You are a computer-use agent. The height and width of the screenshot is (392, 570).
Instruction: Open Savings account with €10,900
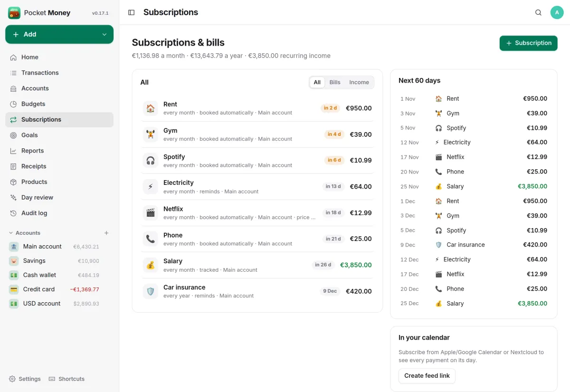pyautogui.click(x=59, y=261)
